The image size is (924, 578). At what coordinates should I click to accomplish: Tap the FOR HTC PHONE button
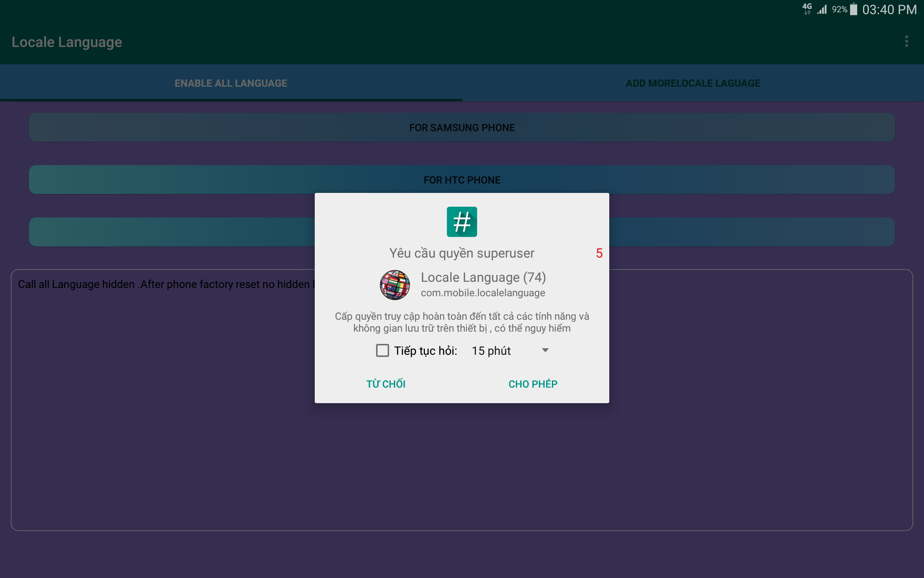point(462,180)
